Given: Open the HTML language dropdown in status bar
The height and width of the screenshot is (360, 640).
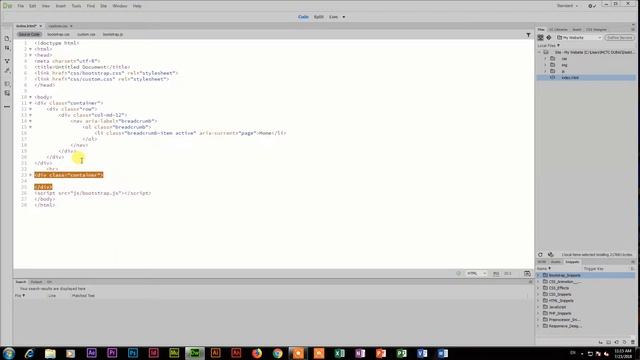Looking at the screenshot, I should [x=476, y=273].
